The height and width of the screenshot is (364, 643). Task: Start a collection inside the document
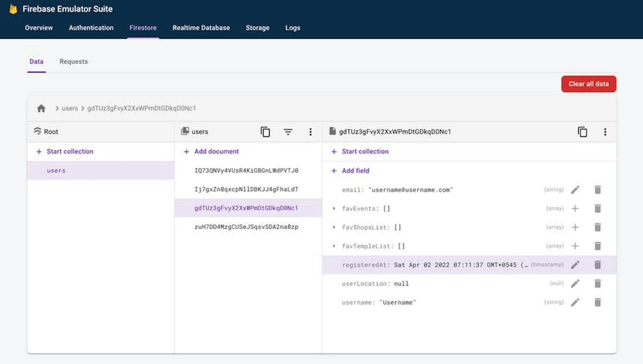click(360, 152)
